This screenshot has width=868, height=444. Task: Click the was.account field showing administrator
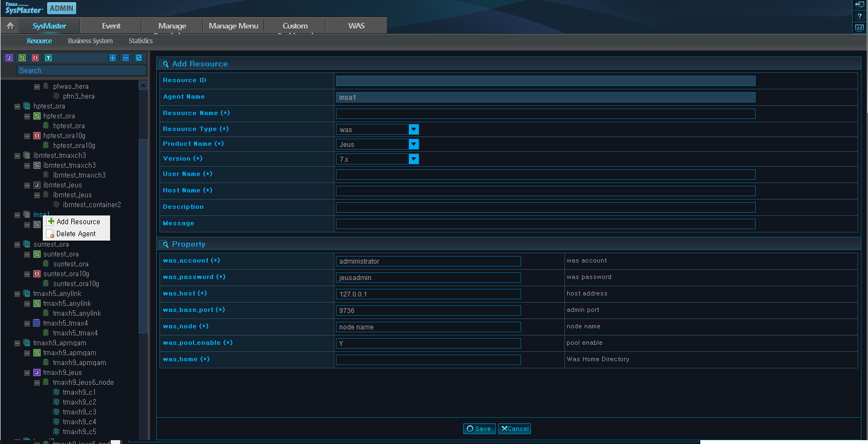tap(428, 261)
